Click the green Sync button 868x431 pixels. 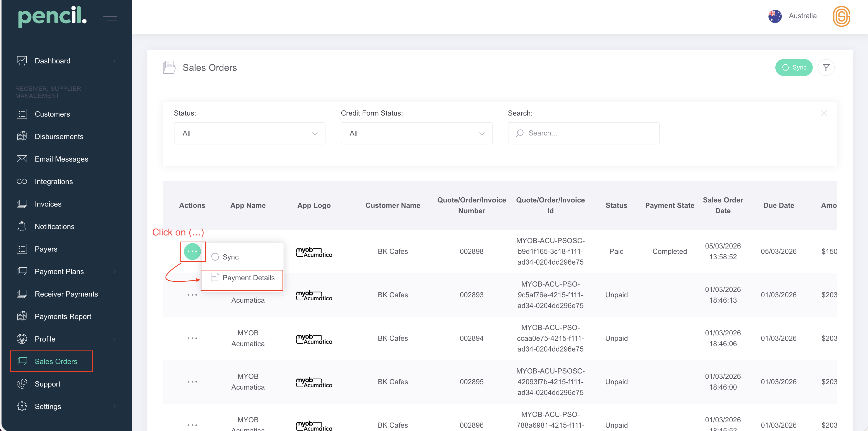pos(794,67)
